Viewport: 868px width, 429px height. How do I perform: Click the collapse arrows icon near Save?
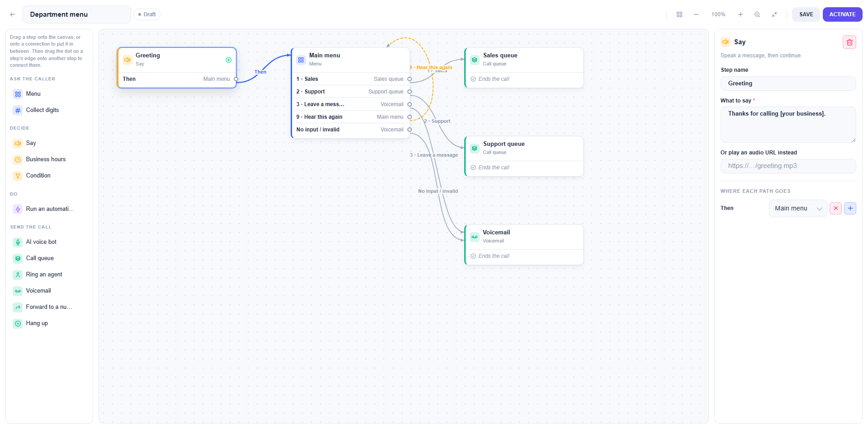[x=774, y=14]
